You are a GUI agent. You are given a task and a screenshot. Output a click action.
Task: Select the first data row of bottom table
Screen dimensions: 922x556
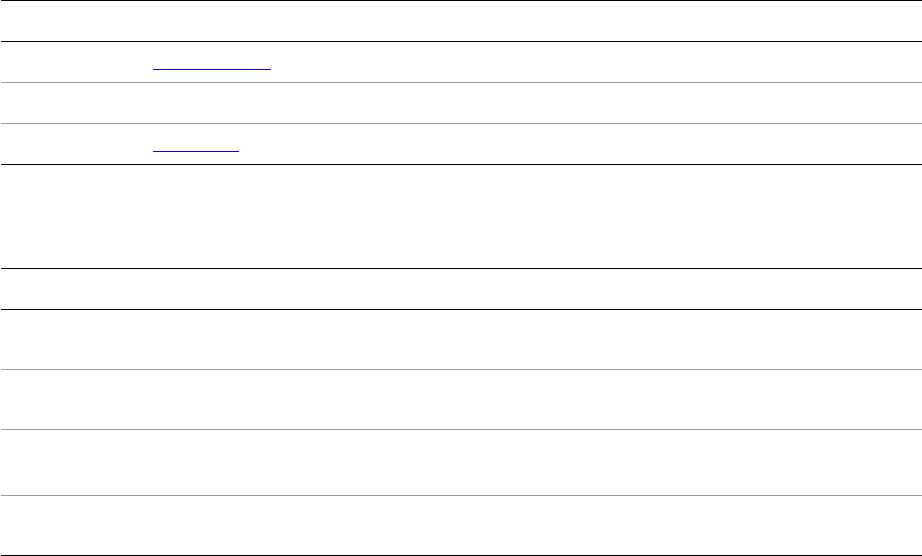coord(460,339)
